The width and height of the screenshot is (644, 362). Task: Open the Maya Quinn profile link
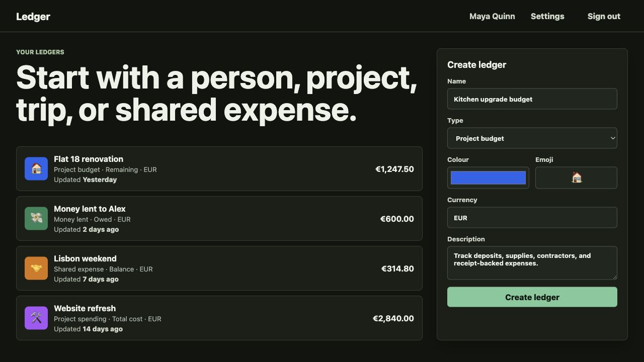(492, 16)
